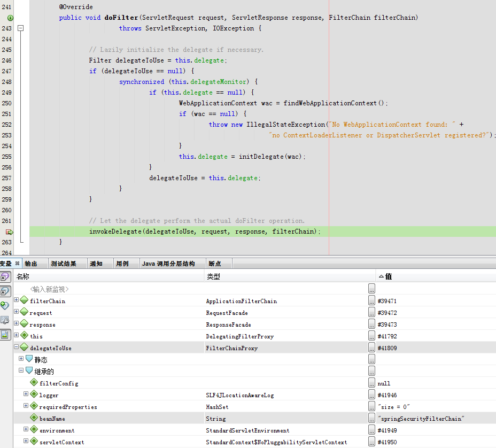The height and width of the screenshot is (448, 496).
Task: Click the 静态 shield icon
Action: [29, 359]
